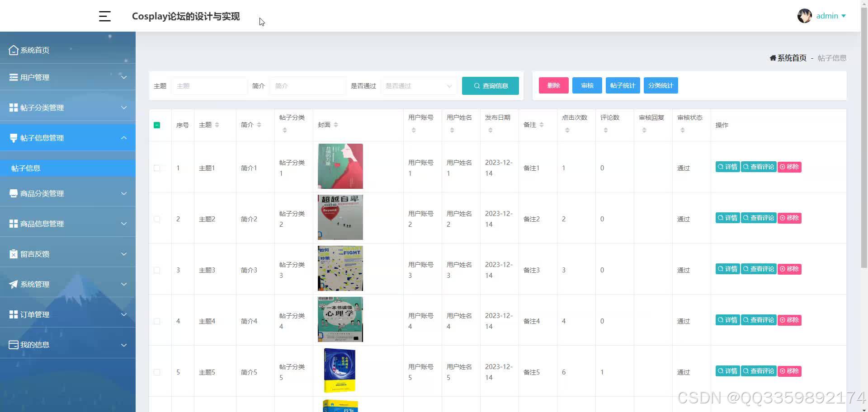Open the 留言反馈 menu label
868x412 pixels.
point(35,254)
